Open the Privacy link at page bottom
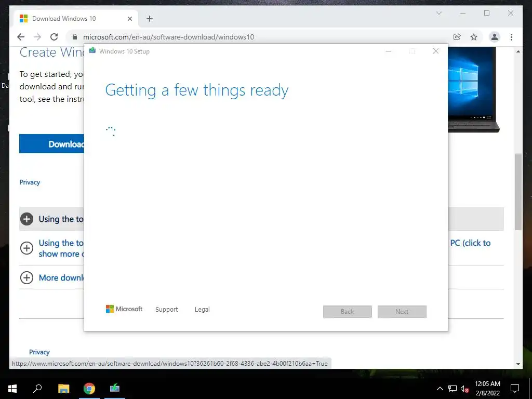 click(x=39, y=352)
